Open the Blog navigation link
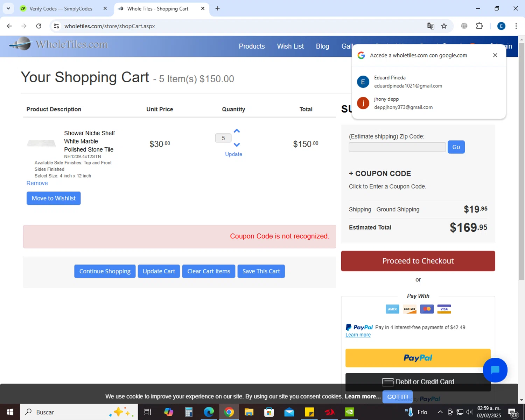 click(x=322, y=46)
